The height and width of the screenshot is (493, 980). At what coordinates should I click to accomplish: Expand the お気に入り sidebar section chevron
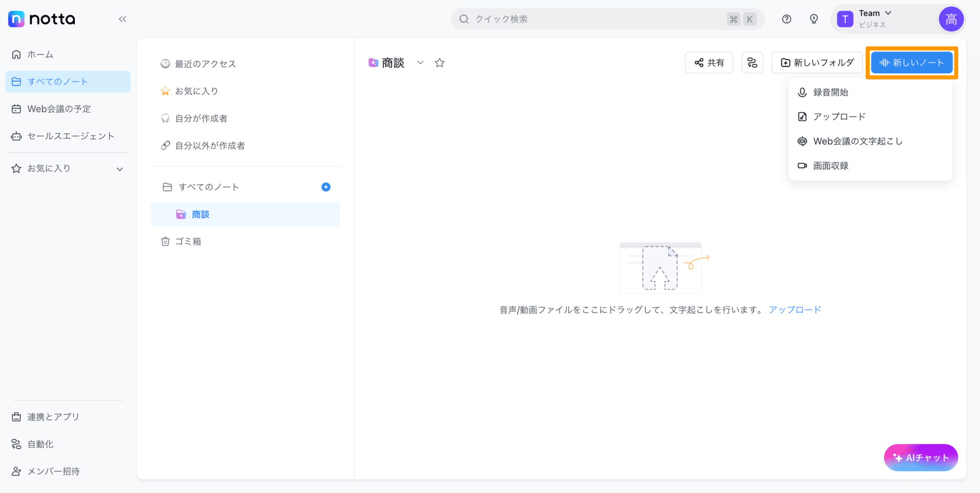click(120, 169)
